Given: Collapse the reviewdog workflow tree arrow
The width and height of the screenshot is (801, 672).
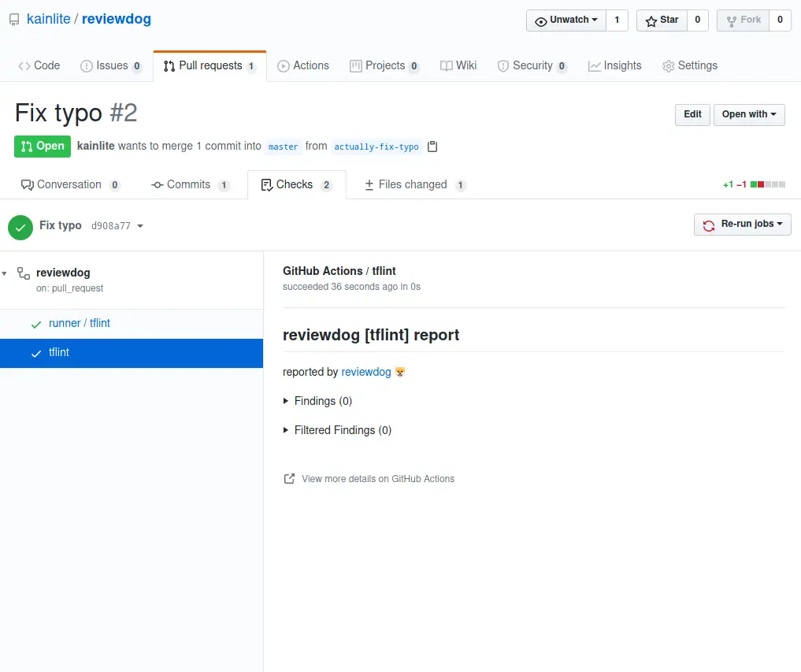Looking at the screenshot, I should (x=5, y=274).
